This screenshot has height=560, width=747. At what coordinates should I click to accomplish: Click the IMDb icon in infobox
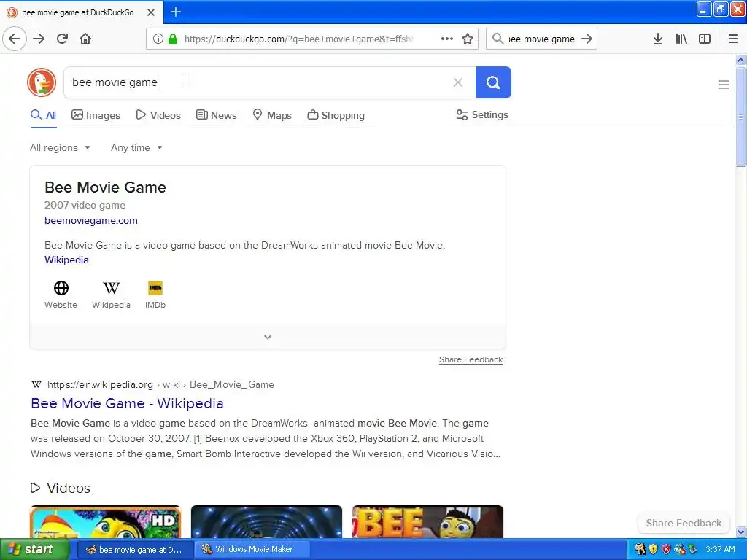tap(155, 288)
